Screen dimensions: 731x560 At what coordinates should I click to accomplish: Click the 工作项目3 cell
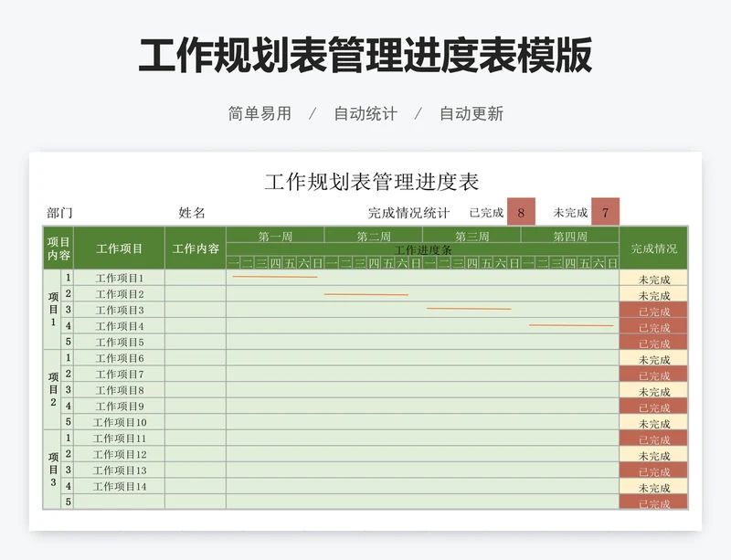pyautogui.click(x=120, y=310)
